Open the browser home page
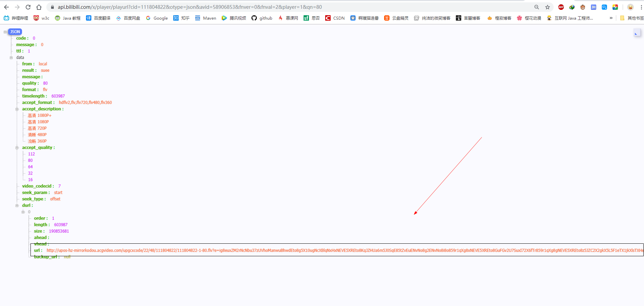This screenshot has width=644, height=306. pos(39,7)
